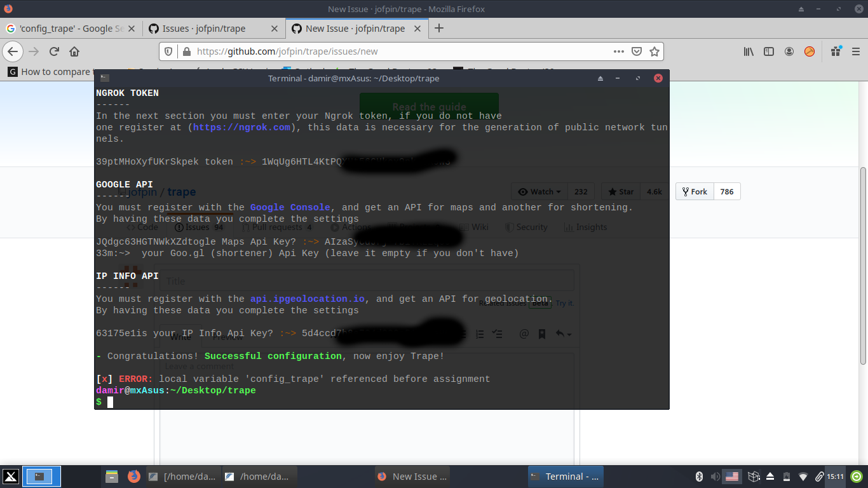Insert a saved reply in the comment editor

tap(542, 334)
